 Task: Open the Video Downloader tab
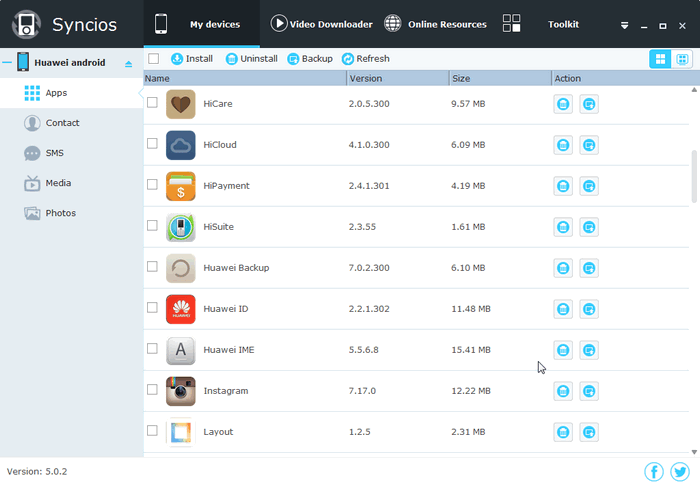pos(321,24)
